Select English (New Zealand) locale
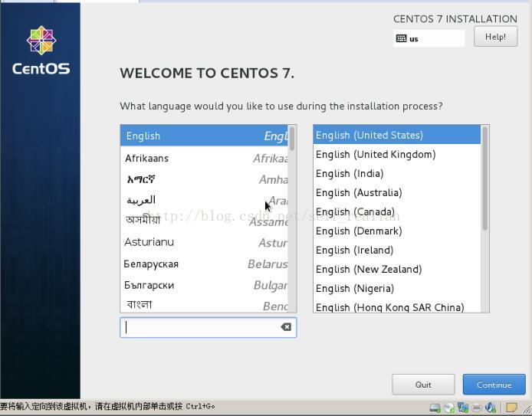Viewport: 532px width, 416px height. (x=396, y=269)
